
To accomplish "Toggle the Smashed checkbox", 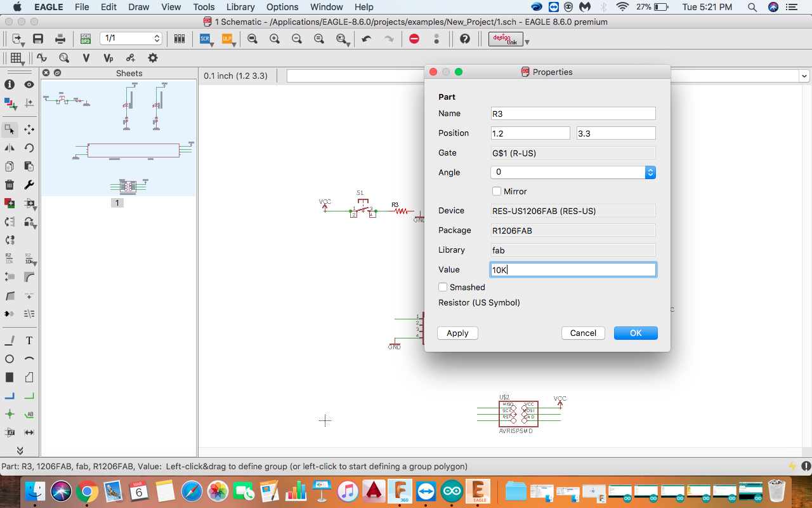I will pos(443,287).
